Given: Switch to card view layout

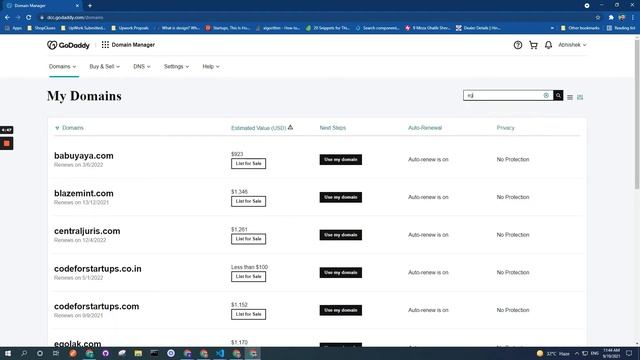Looking at the screenshot, I should click(580, 97).
